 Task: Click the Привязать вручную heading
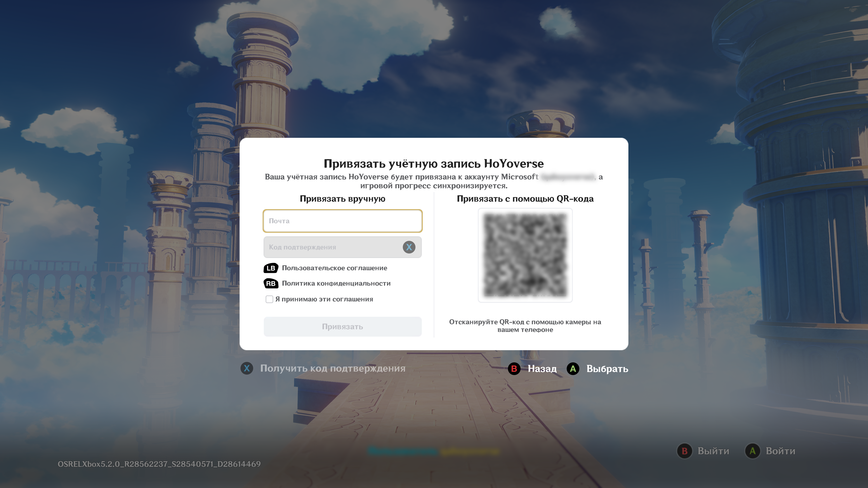[342, 199]
